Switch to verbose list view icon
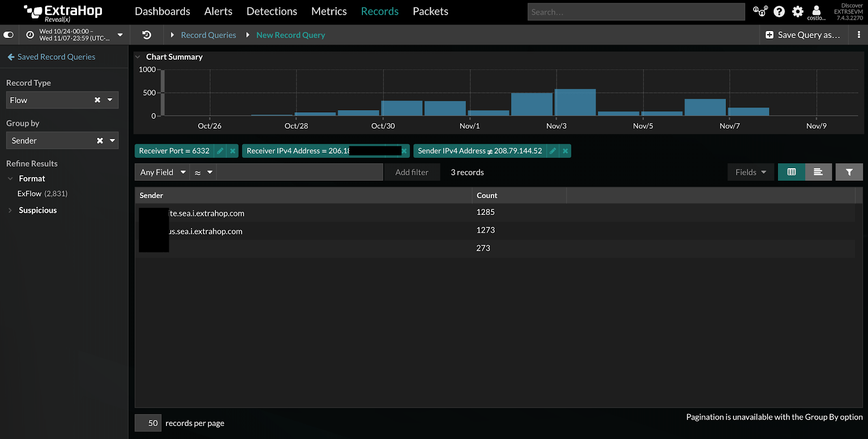 pyautogui.click(x=818, y=172)
